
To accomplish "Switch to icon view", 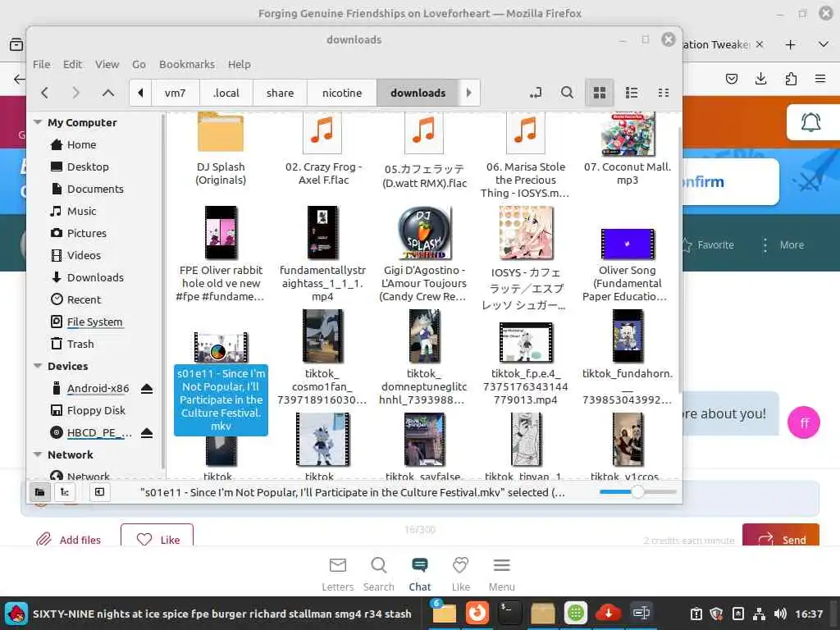I will click(x=600, y=93).
